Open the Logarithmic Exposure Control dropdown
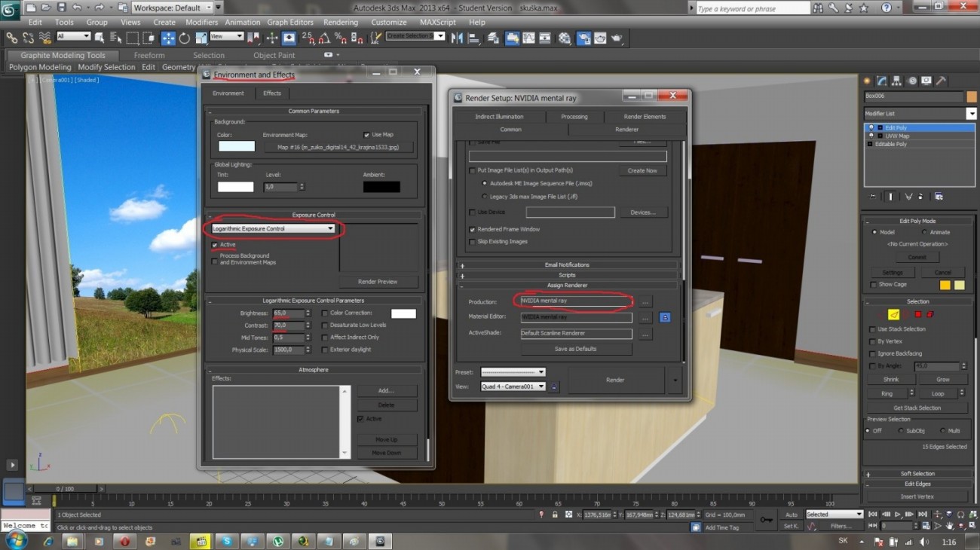Viewport: 980px width, 550px height. click(273, 228)
